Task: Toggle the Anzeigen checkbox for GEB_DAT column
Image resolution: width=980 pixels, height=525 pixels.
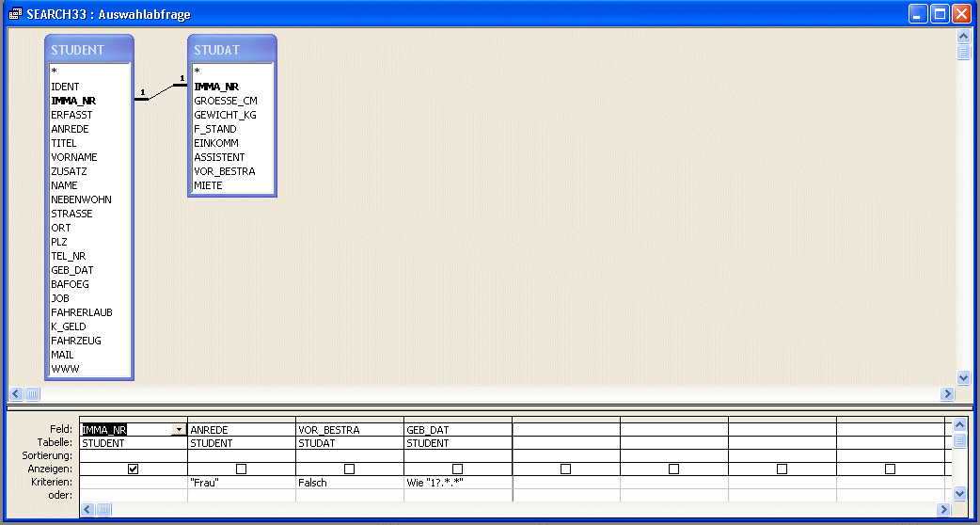Action: 457,469
